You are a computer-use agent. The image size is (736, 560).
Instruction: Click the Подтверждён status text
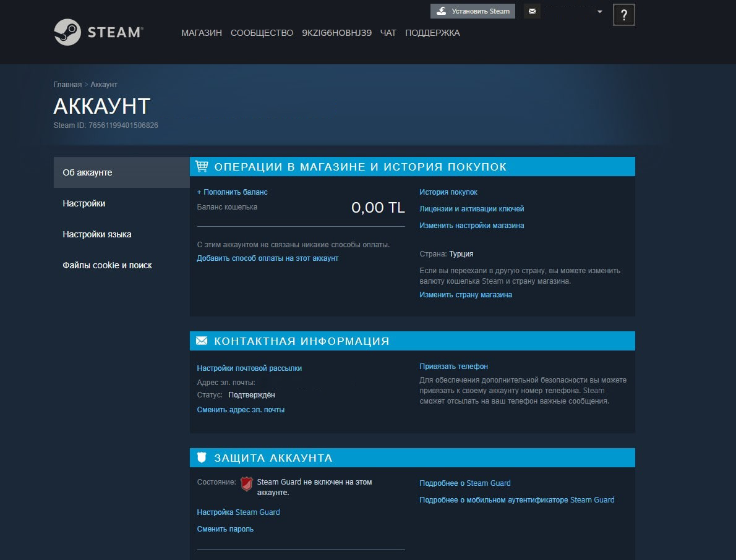pyautogui.click(x=252, y=395)
